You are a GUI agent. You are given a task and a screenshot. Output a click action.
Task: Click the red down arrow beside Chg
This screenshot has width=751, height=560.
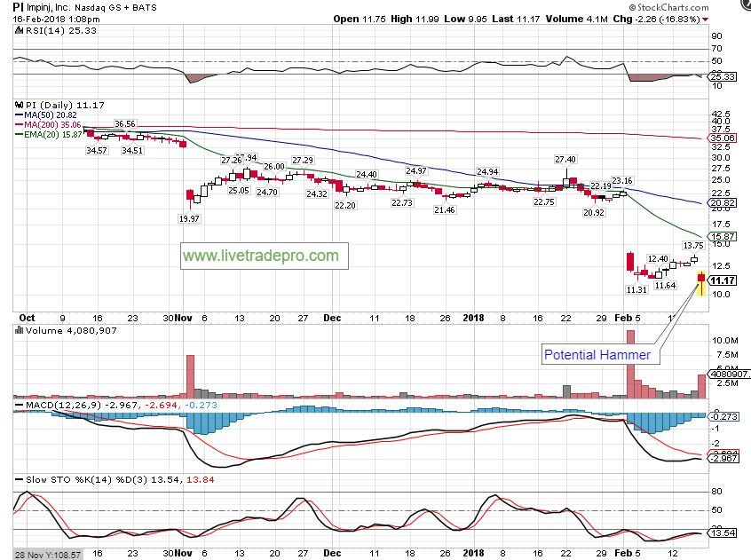706,19
